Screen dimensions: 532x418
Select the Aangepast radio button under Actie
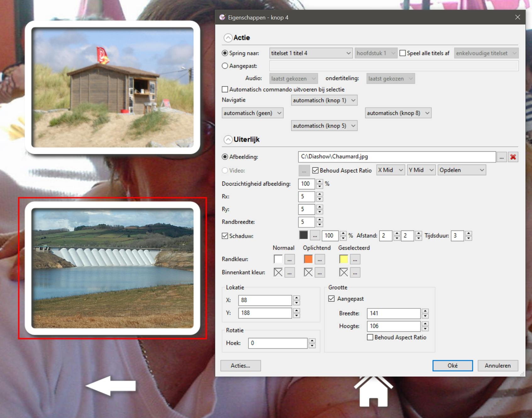225,66
